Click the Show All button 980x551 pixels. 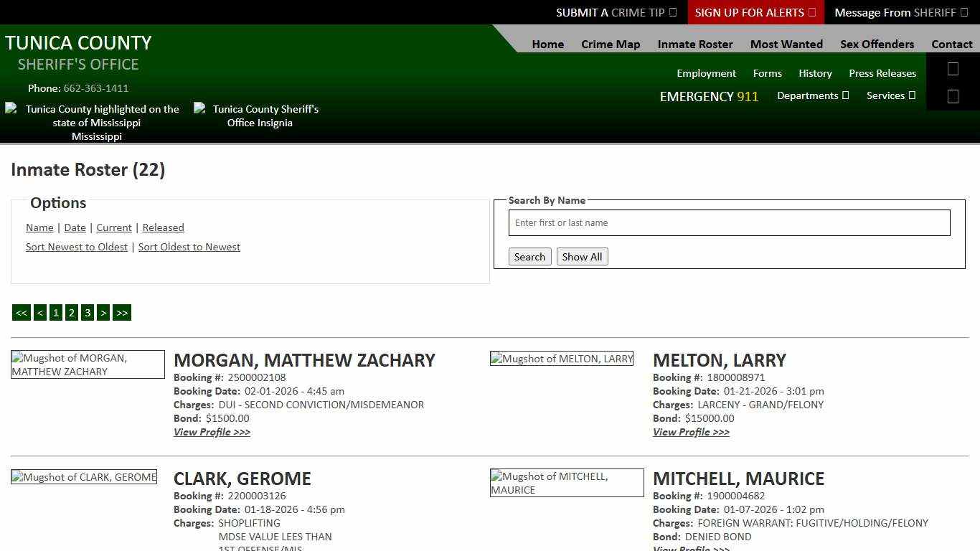(582, 257)
